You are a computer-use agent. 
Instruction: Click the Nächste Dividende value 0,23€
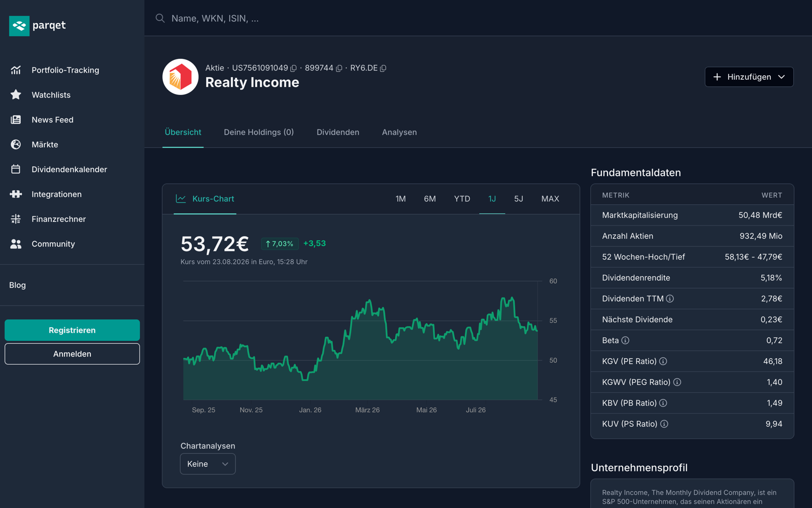click(x=771, y=320)
